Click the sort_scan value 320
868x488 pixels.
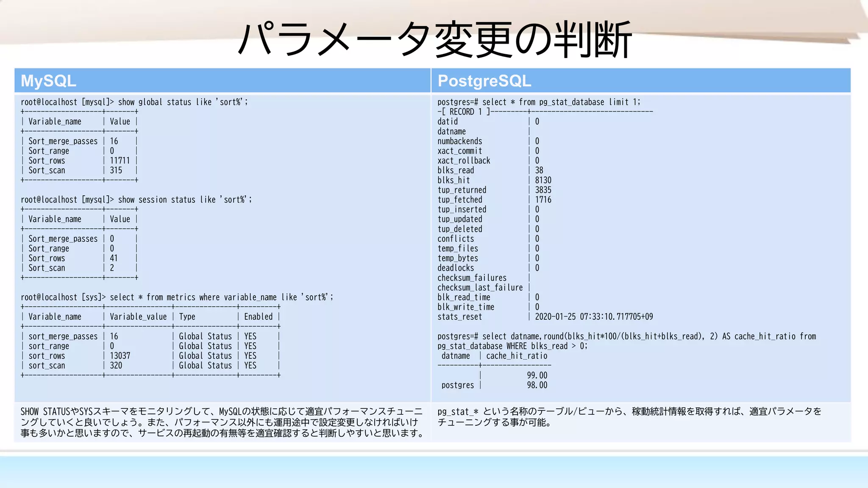(x=116, y=366)
